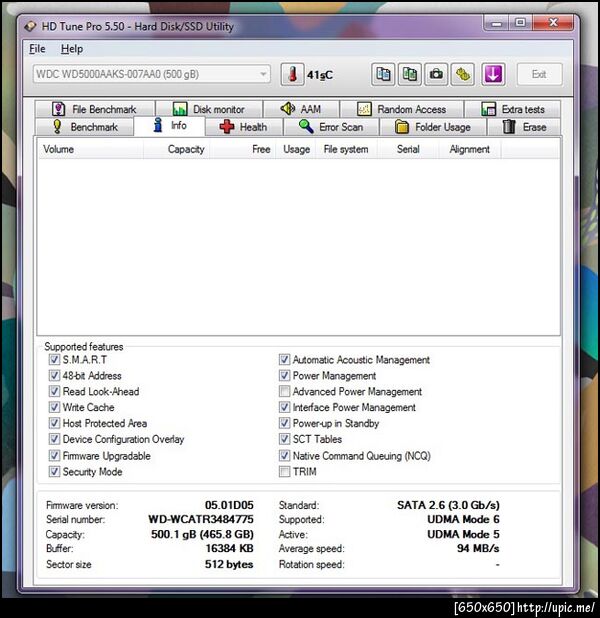Click the 94 MB/s average speed
This screenshot has height=618, width=600.
tap(478, 548)
